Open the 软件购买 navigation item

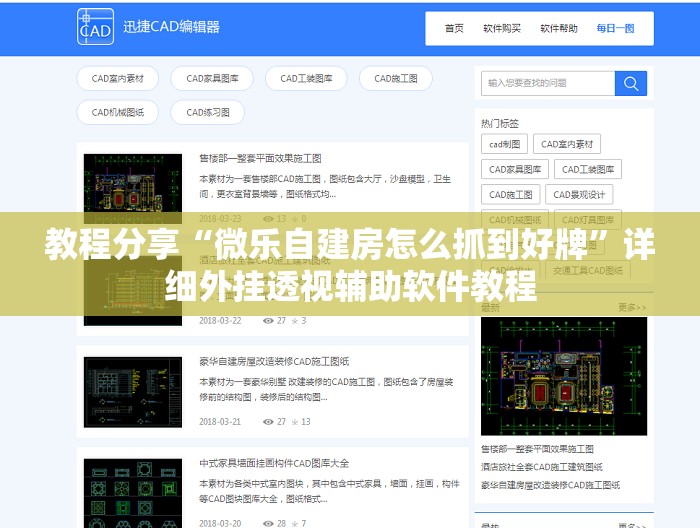click(502, 29)
